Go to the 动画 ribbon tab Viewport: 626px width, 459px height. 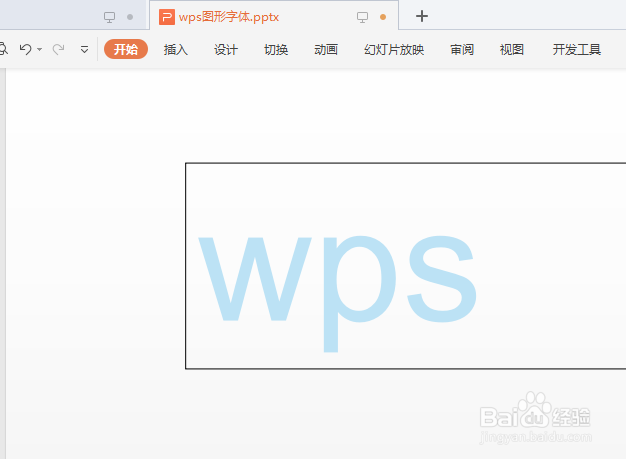point(326,49)
